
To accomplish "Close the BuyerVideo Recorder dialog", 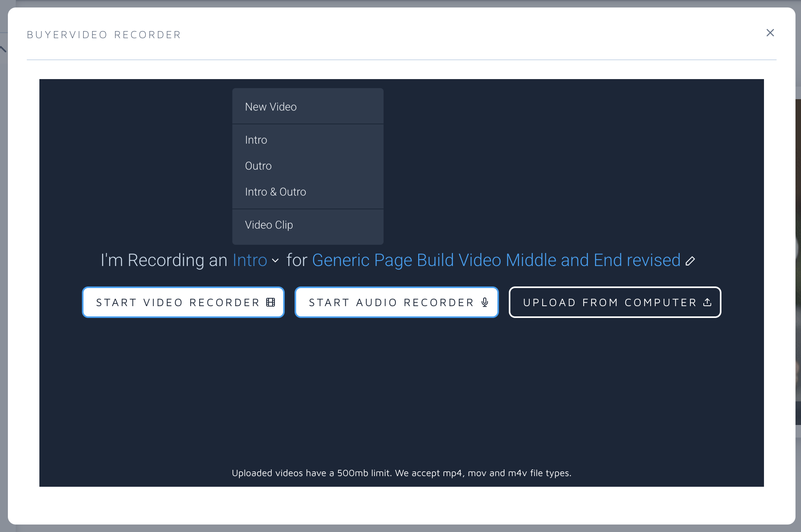I will [x=770, y=33].
